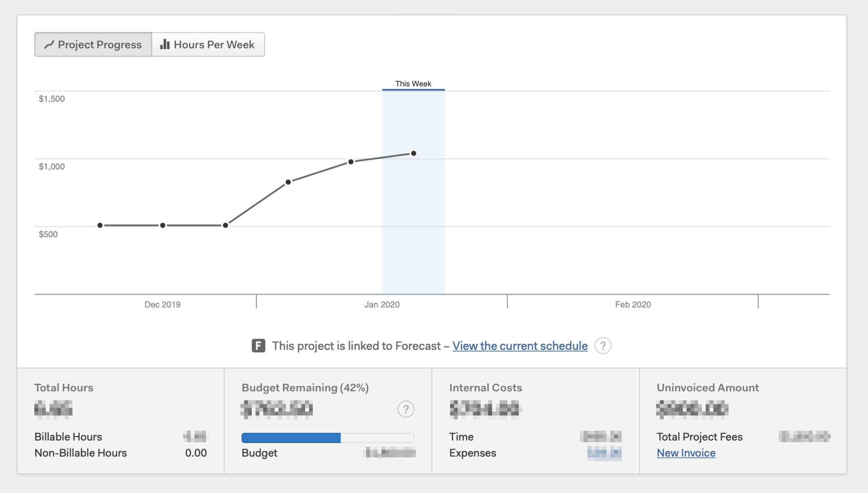Click the blue budget progress bar

291,437
